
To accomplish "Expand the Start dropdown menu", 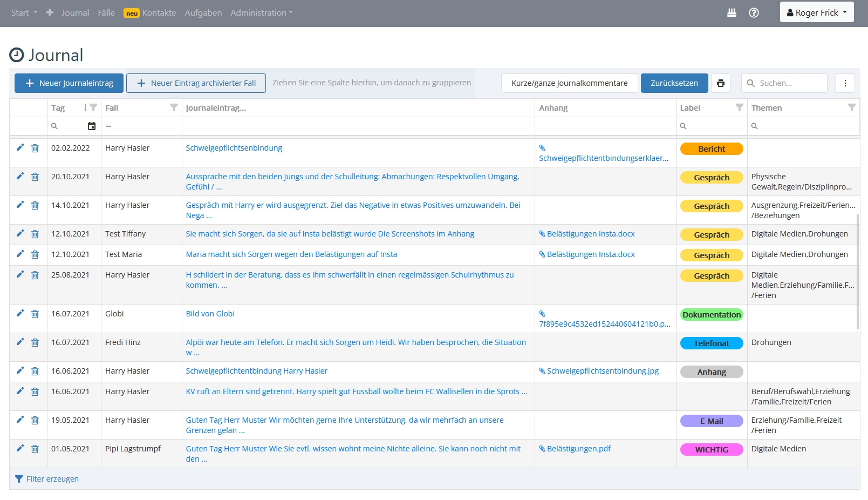I will (x=24, y=13).
